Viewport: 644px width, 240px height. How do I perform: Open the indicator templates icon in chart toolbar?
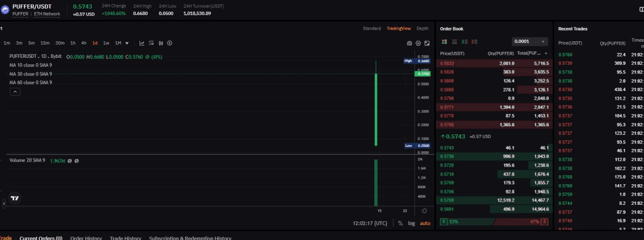point(151,43)
